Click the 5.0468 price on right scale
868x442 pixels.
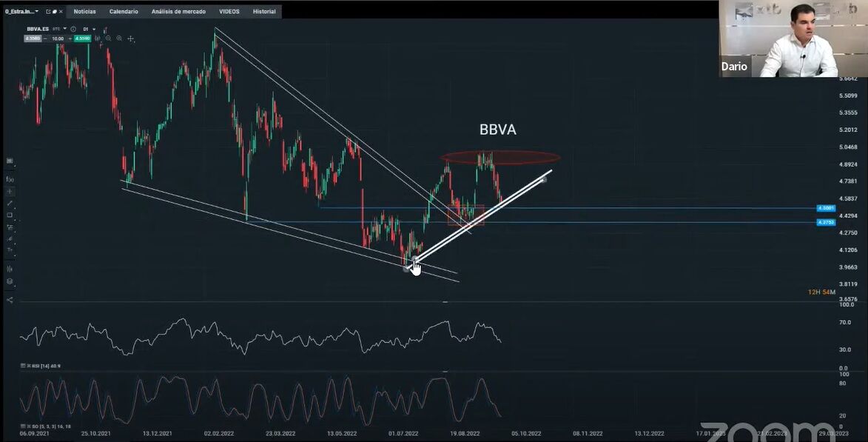coord(848,147)
